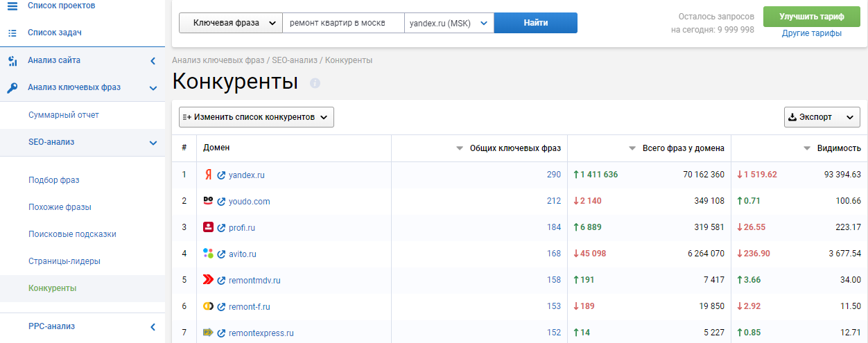Click the profi.ru favicon

pyautogui.click(x=208, y=227)
